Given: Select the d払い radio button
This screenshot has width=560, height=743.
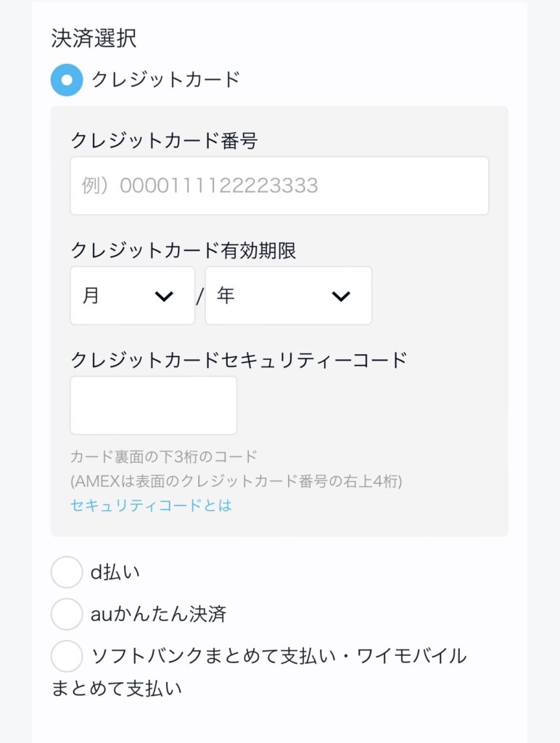Looking at the screenshot, I should 67,572.
